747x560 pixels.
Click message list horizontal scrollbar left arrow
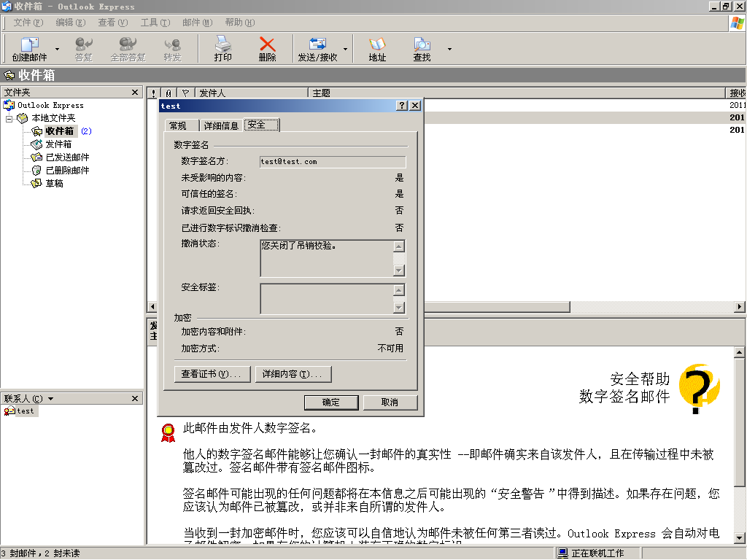(152, 307)
